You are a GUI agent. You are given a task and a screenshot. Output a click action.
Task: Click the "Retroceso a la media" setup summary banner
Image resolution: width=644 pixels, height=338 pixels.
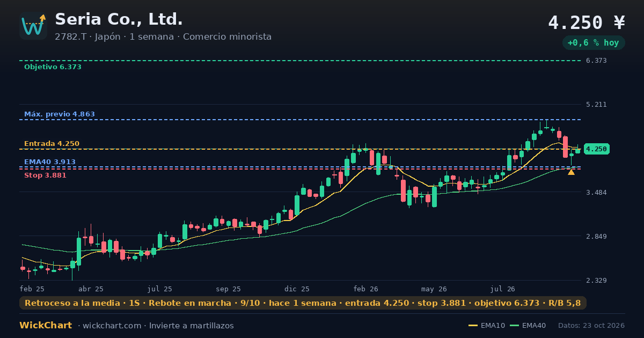pos(303,303)
